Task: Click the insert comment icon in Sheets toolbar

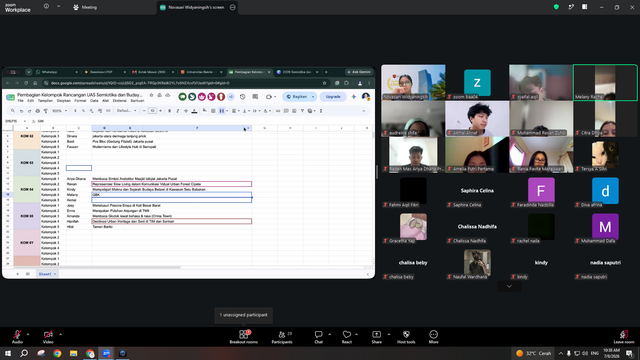Action: [286, 111]
